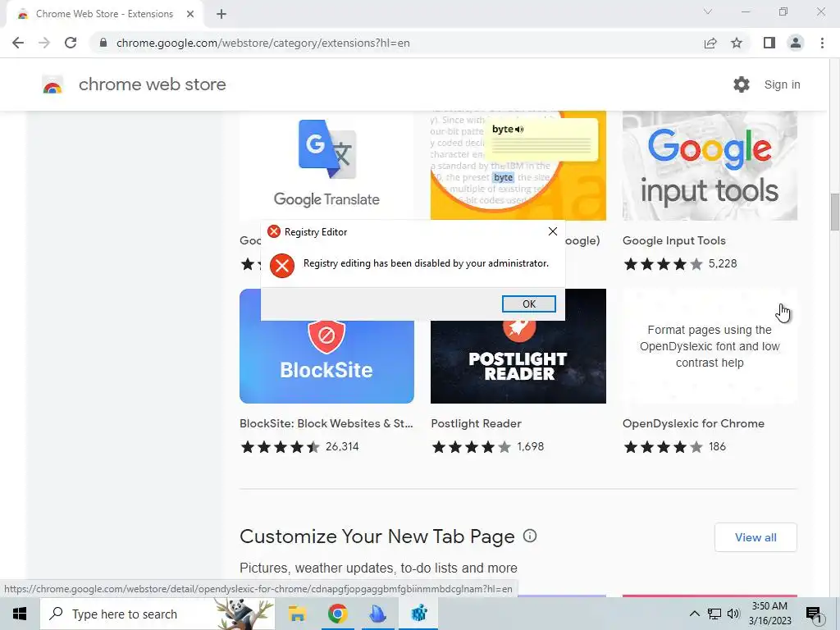Open the BlockSite extension thumbnail
This screenshot has width=840, height=630.
coord(326,362)
